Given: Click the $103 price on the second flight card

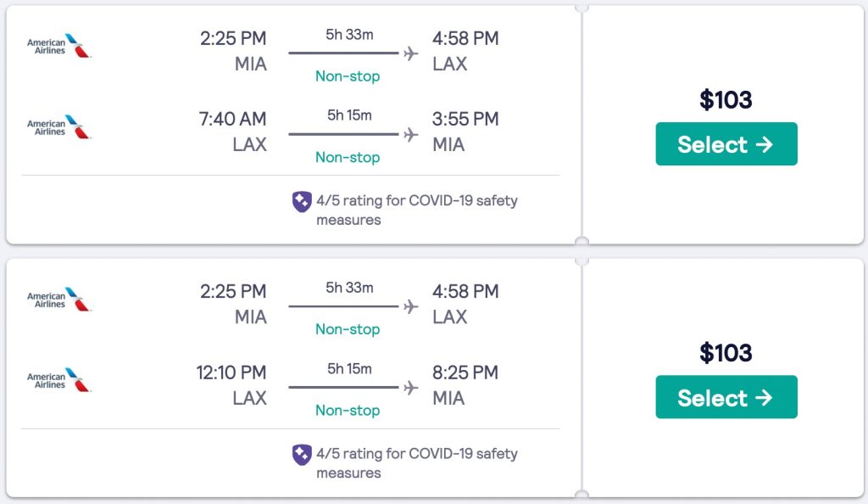Looking at the screenshot, I should (x=726, y=353).
